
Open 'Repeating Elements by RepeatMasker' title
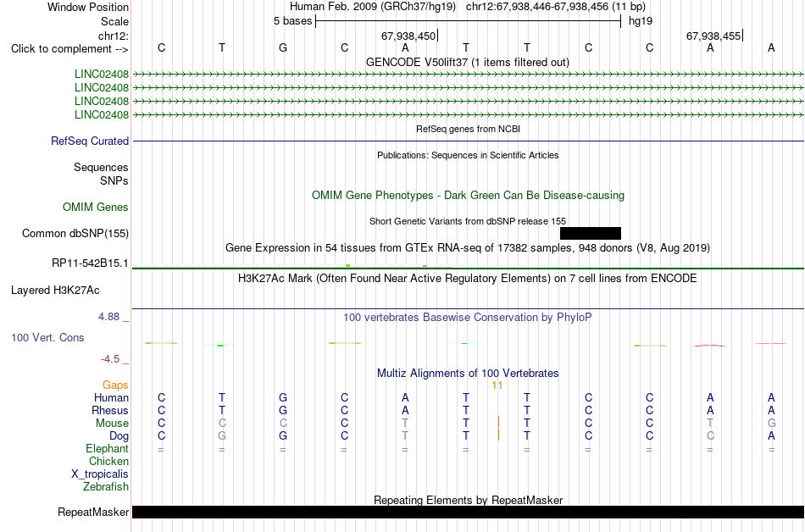(x=469, y=500)
